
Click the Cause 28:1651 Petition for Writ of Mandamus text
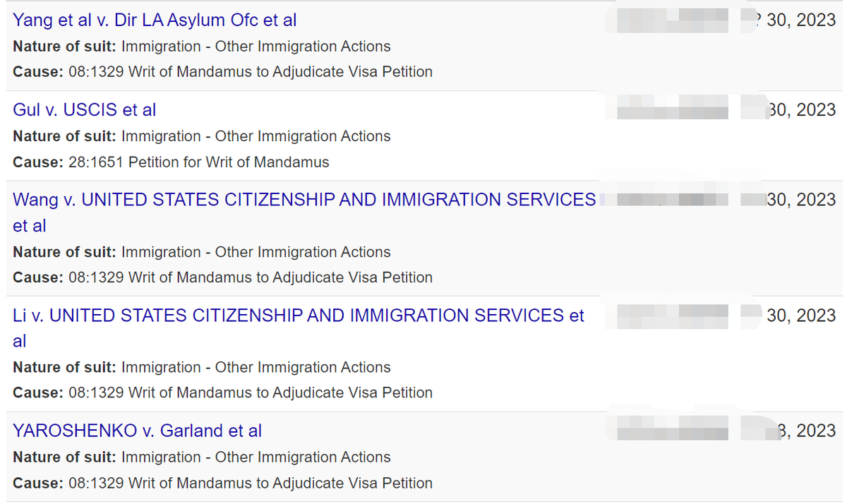[x=171, y=162]
